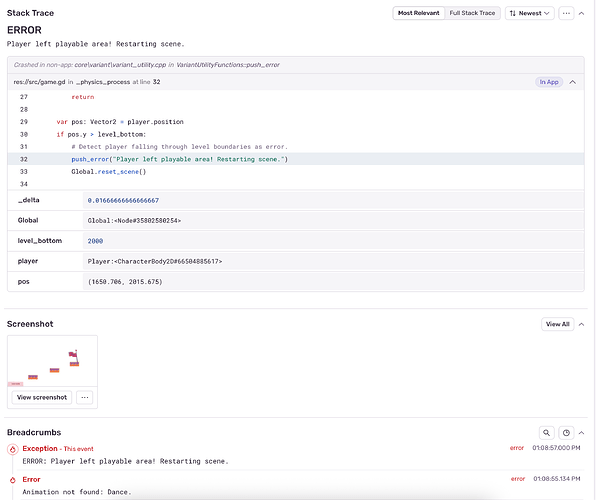Switch to Full Stack Trace view

point(472,13)
